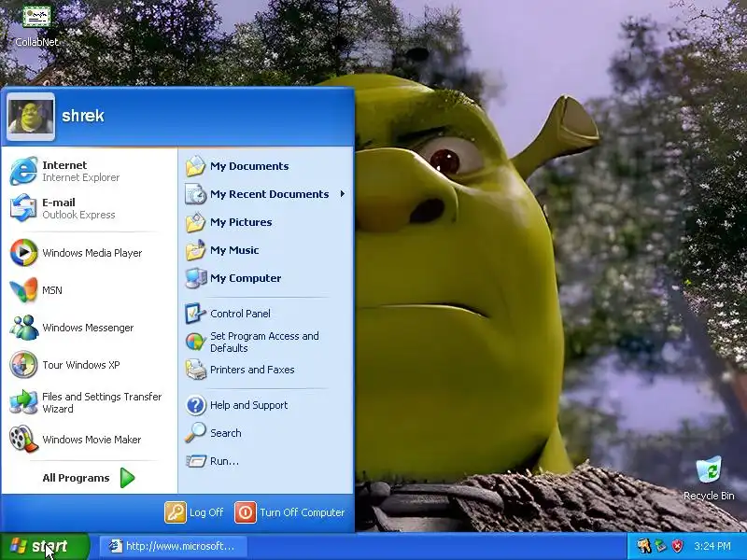Click the 3:24 PM taskbar clock
The height and width of the screenshot is (560, 747).
712,546
